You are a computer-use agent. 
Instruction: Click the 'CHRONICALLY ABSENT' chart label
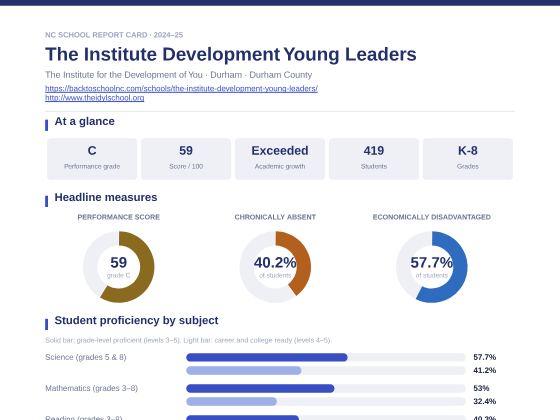pos(275,217)
